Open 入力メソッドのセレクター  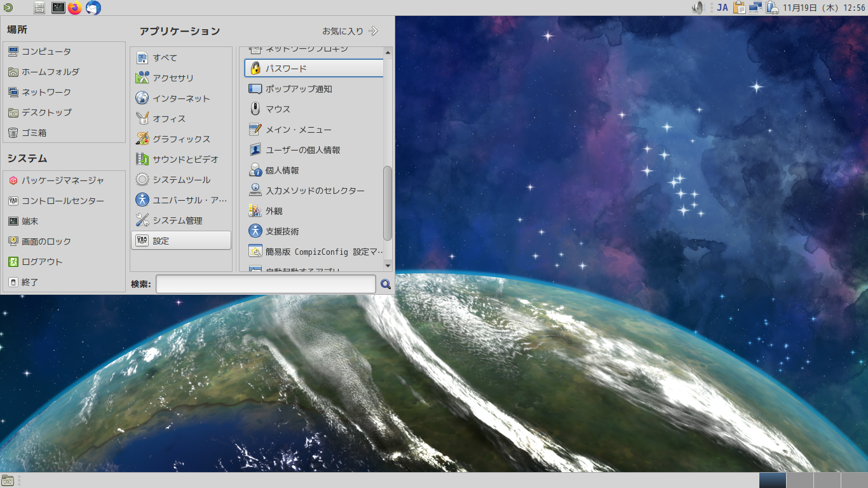click(314, 191)
